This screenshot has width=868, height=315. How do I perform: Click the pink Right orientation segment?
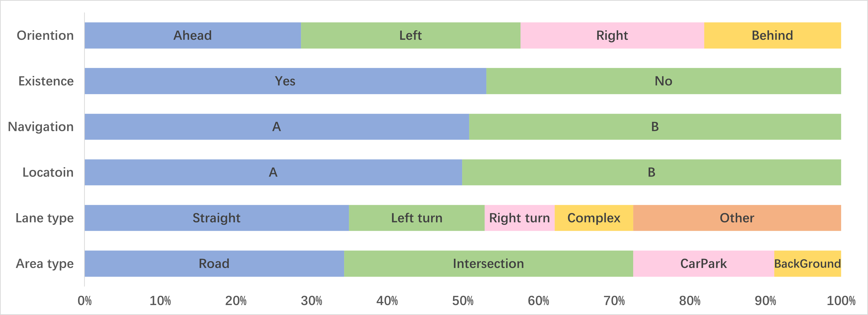(x=612, y=35)
